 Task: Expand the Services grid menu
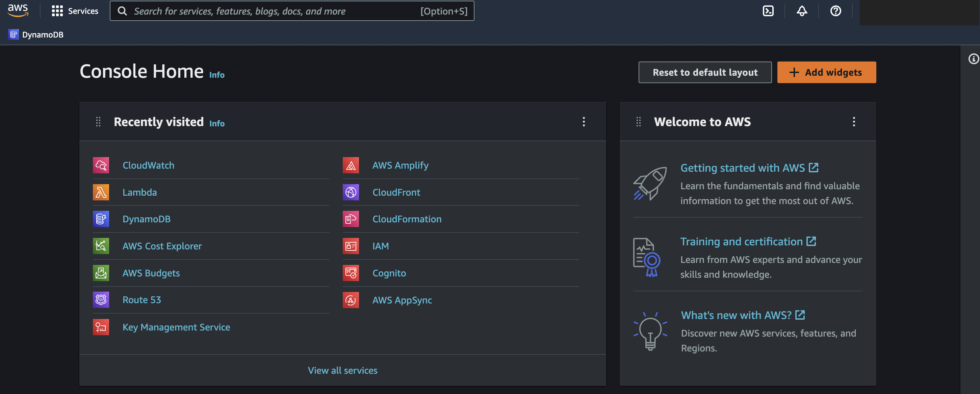75,11
